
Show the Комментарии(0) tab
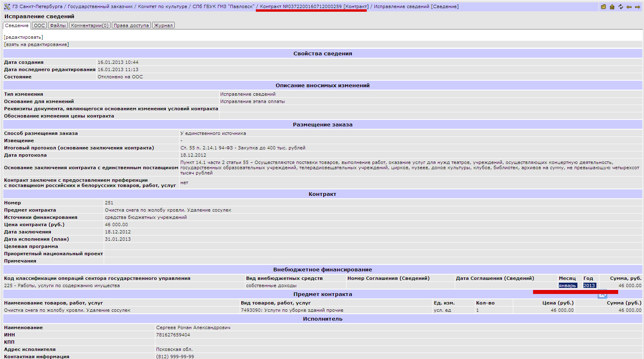tap(90, 25)
